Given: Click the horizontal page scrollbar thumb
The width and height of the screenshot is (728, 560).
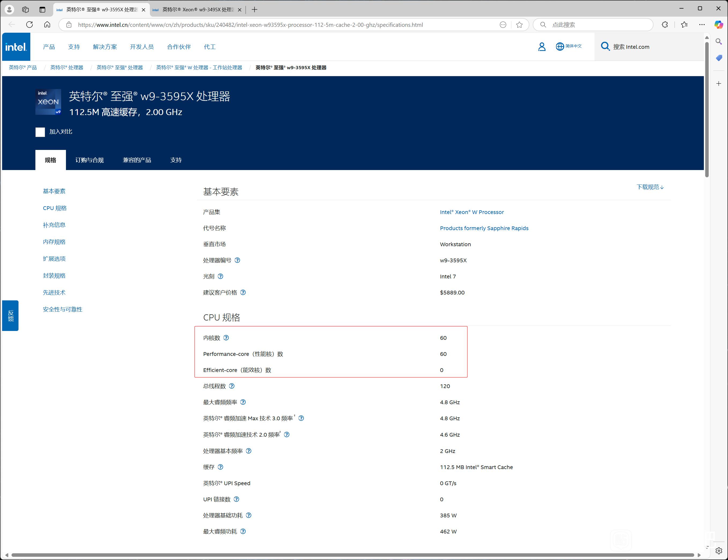Looking at the screenshot, I should pos(353,555).
